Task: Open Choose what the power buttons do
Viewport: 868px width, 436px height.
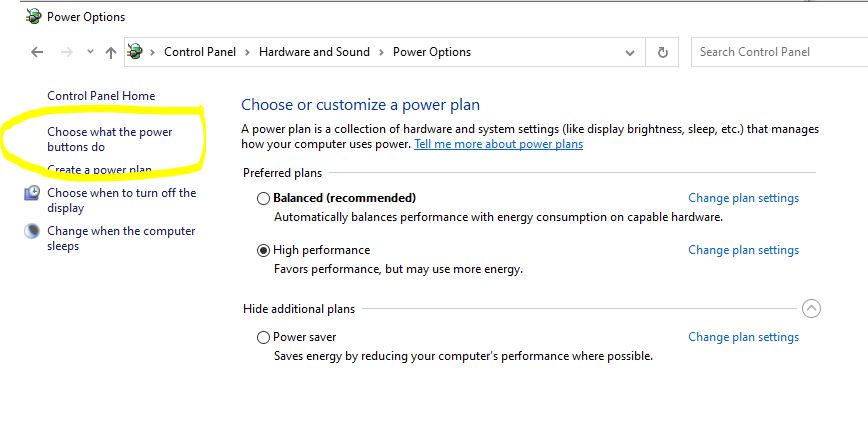Action: [110, 139]
